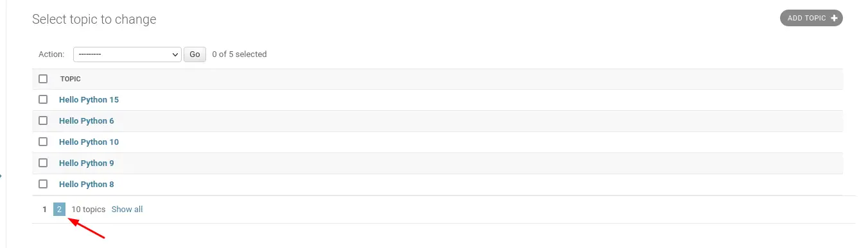Screen dimensions: 868x248
Task: Open the Hello Python 9 topic
Action: coord(87,163)
